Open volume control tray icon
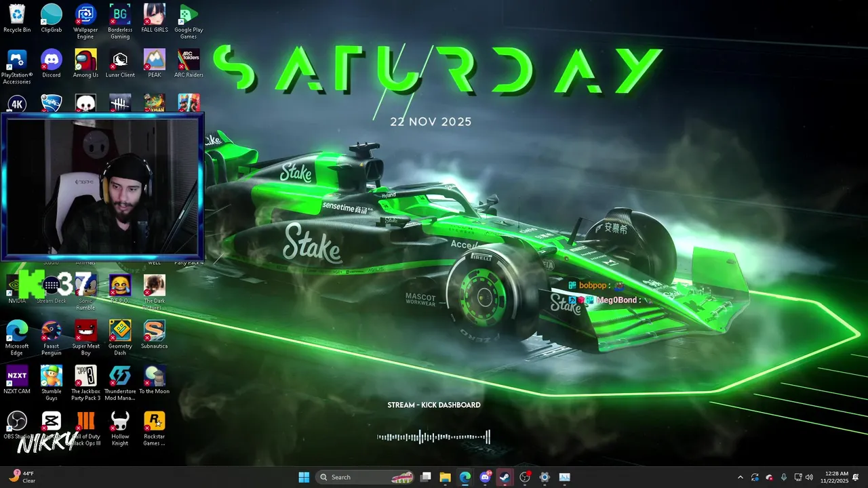868x488 pixels. [810, 477]
